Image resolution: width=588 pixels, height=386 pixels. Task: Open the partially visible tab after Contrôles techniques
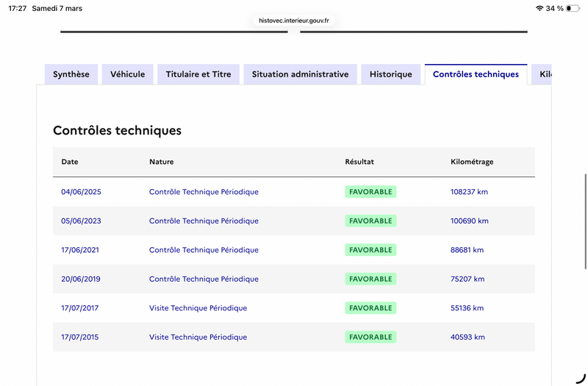[x=542, y=74]
